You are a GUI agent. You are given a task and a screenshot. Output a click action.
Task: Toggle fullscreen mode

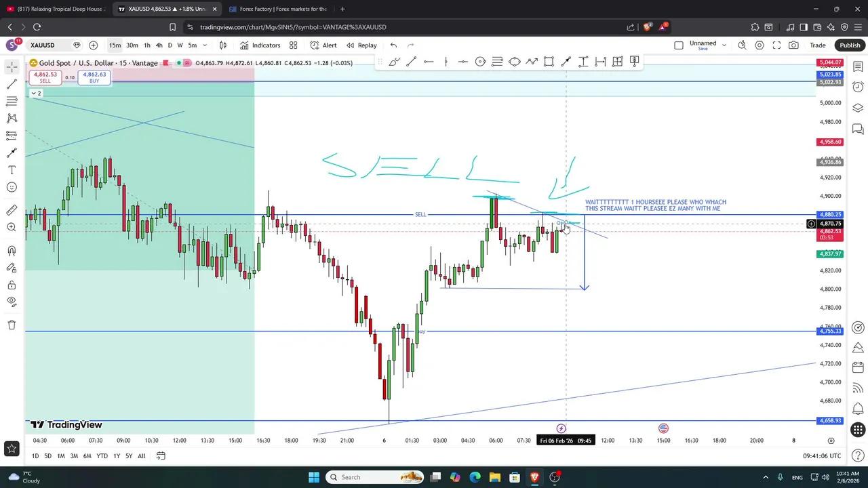point(776,45)
